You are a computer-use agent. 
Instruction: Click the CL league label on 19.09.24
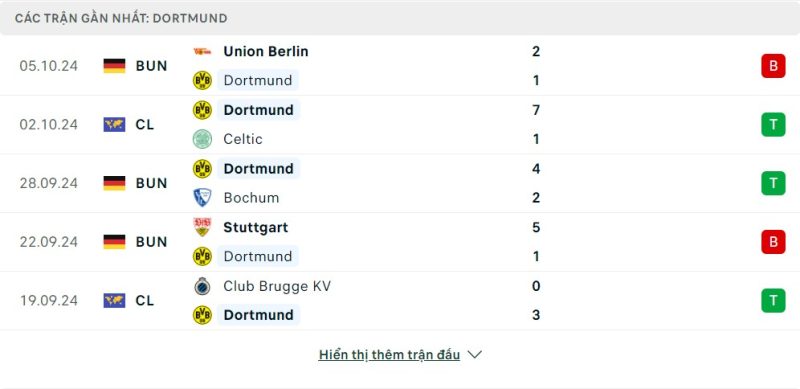[x=145, y=301]
